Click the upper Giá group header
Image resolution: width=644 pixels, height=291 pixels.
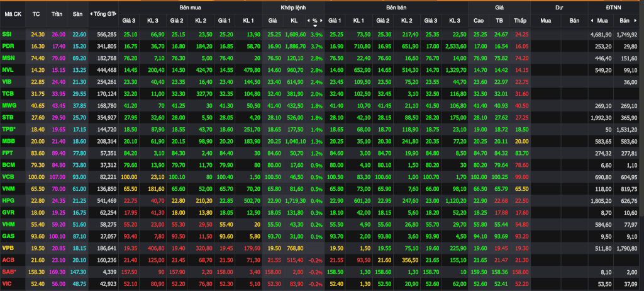(499, 8)
